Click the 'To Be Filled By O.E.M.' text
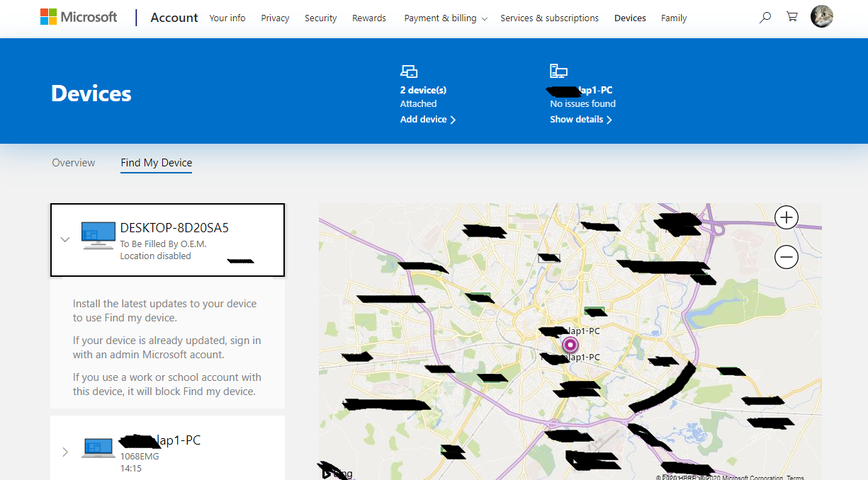868x480 pixels. 163,244
